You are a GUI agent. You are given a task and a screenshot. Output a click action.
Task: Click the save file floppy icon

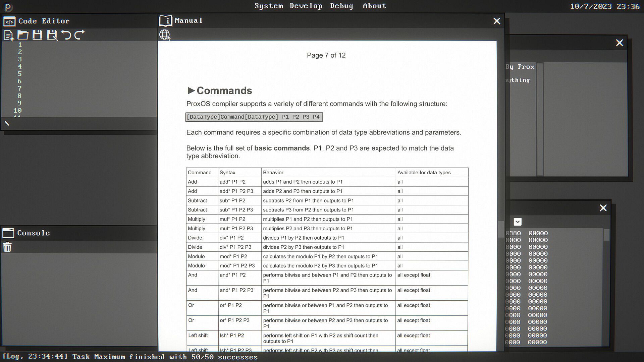click(x=37, y=35)
